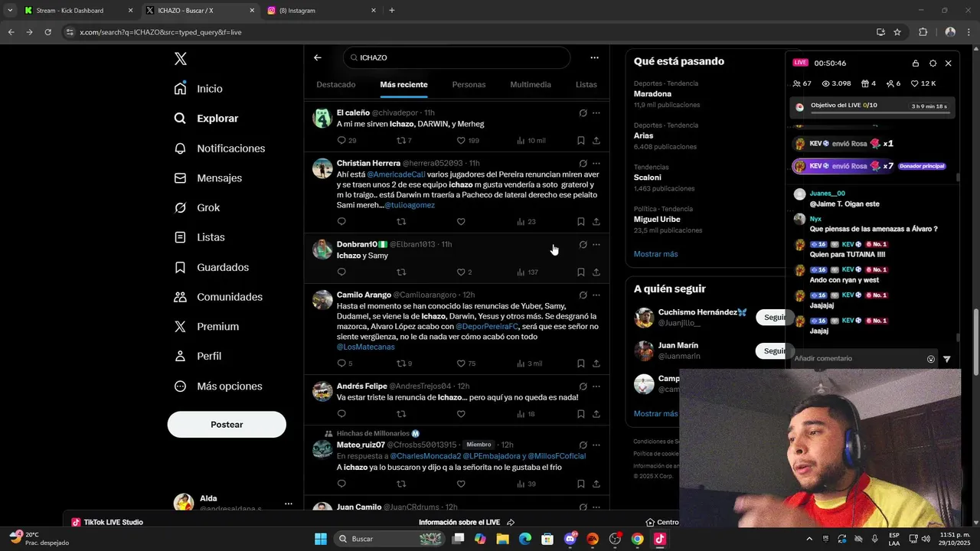Open more options on El caleño's post
Image resolution: width=980 pixels, height=551 pixels.
596,113
